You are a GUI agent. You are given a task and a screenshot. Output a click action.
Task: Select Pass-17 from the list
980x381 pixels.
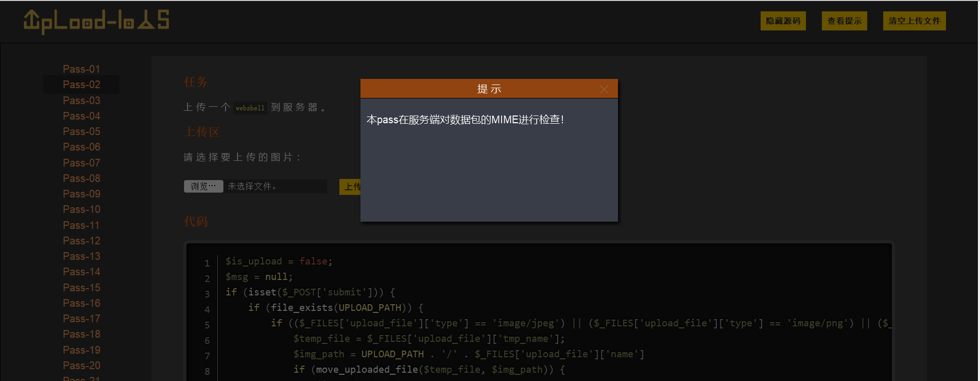81,319
